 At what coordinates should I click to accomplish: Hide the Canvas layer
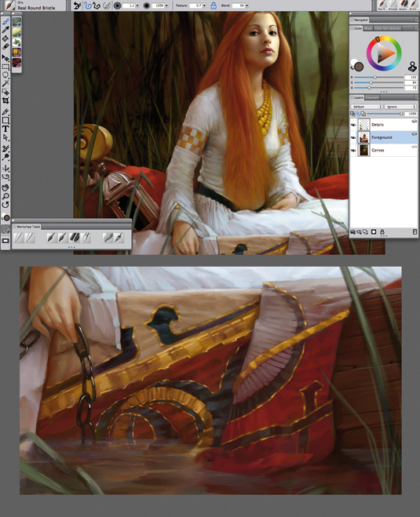(x=353, y=151)
